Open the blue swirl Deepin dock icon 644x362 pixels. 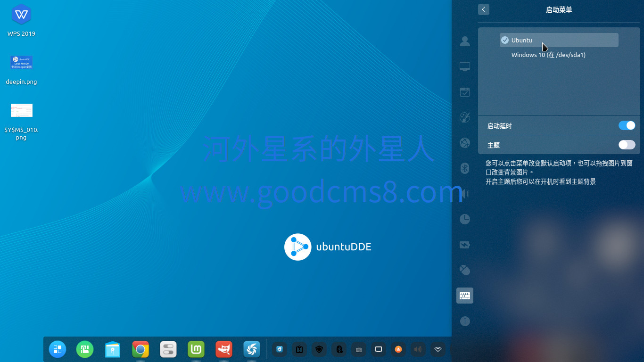point(252,349)
